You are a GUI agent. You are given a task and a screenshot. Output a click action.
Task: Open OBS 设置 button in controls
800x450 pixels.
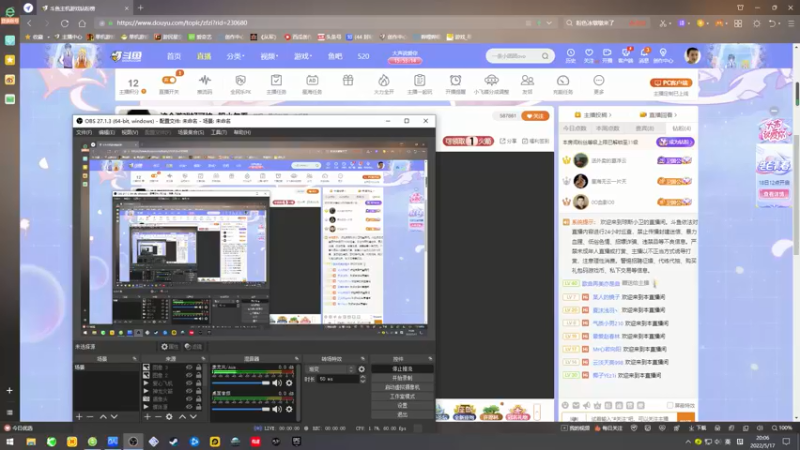(402, 406)
